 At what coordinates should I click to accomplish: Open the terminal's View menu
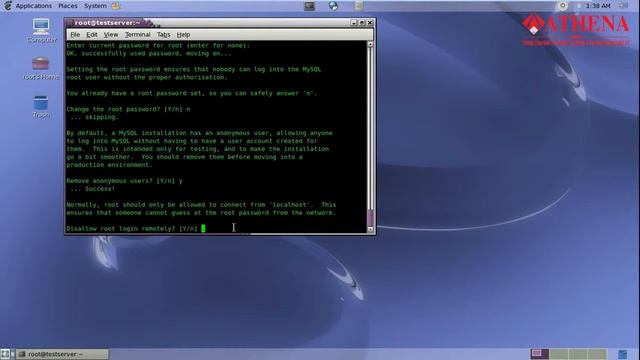click(x=111, y=35)
